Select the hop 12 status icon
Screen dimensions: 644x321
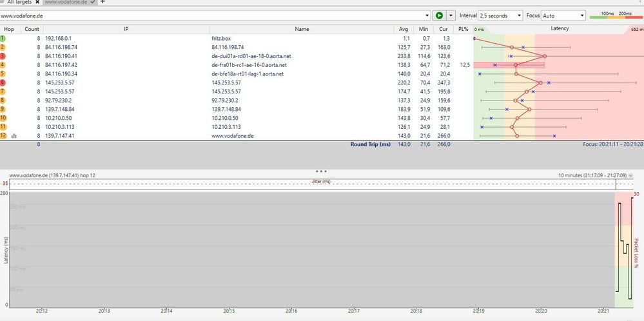[3, 136]
